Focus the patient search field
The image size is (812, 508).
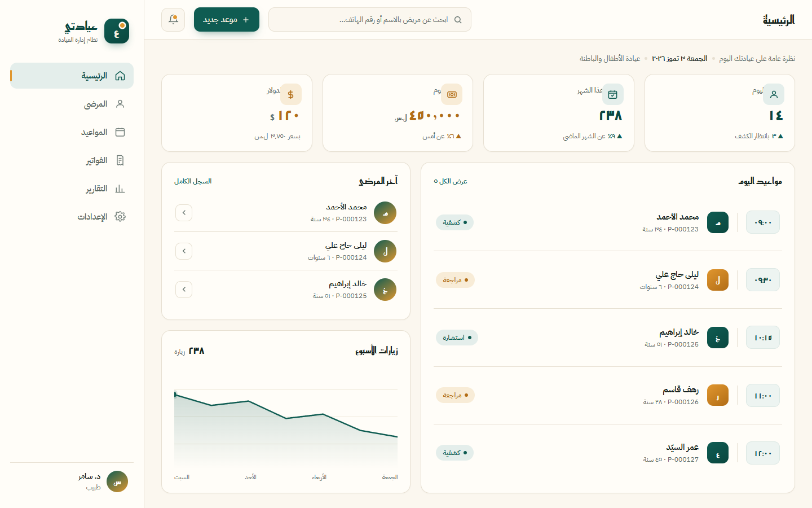pos(370,20)
